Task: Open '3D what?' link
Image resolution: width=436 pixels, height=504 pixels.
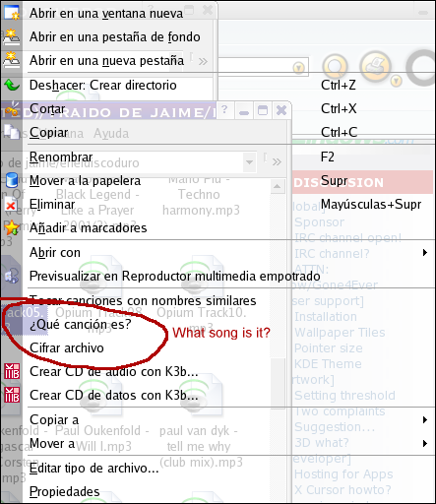Action: tap(322, 443)
